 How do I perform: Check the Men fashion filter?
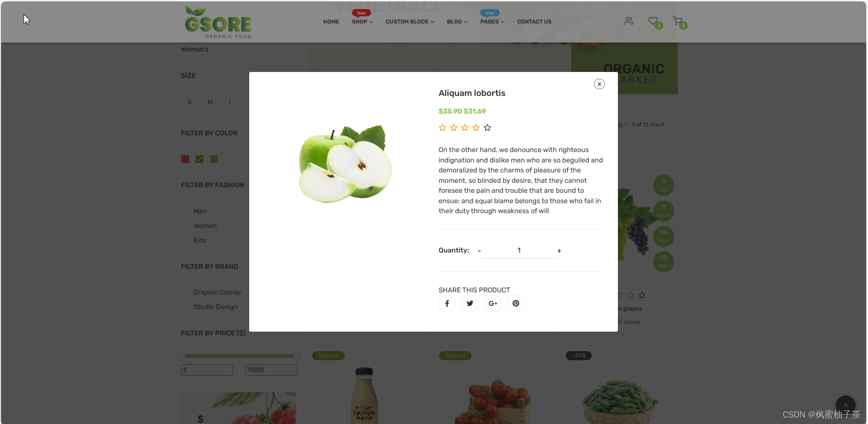(x=185, y=211)
